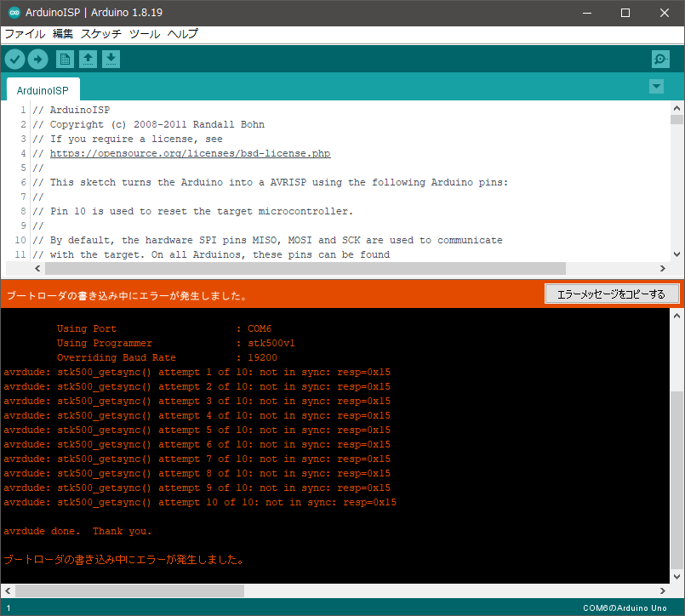Click the line with 'Copyright (c) 2008-2011 Randall Bohn'
Viewport: 685px width, 616px height.
pyautogui.click(x=149, y=124)
